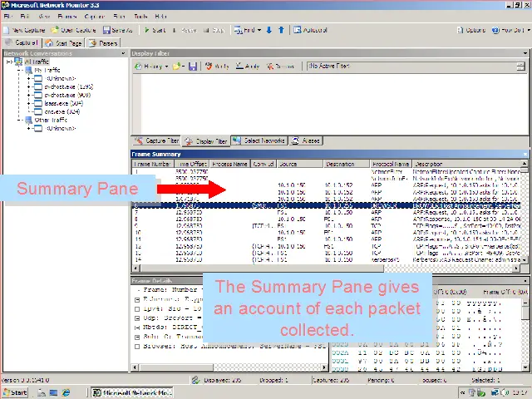Click the blue down arrow for next frame

[269, 30]
